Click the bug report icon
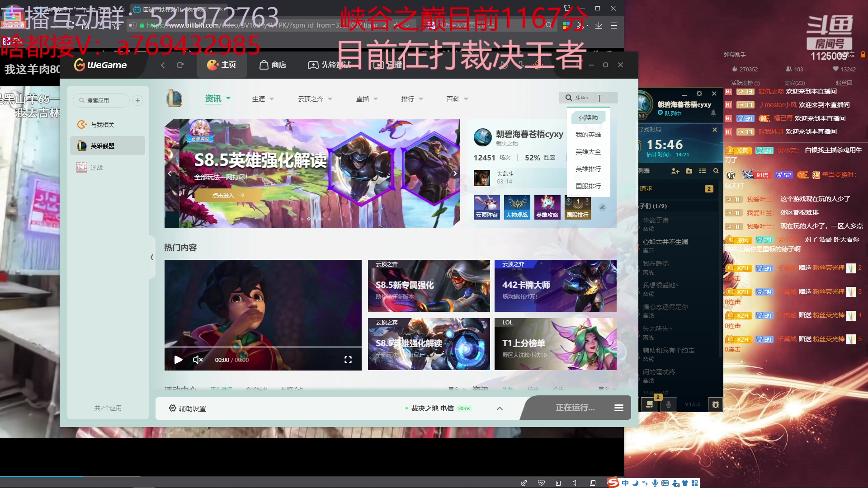Viewport: 868px width, 488px height. click(x=715, y=404)
